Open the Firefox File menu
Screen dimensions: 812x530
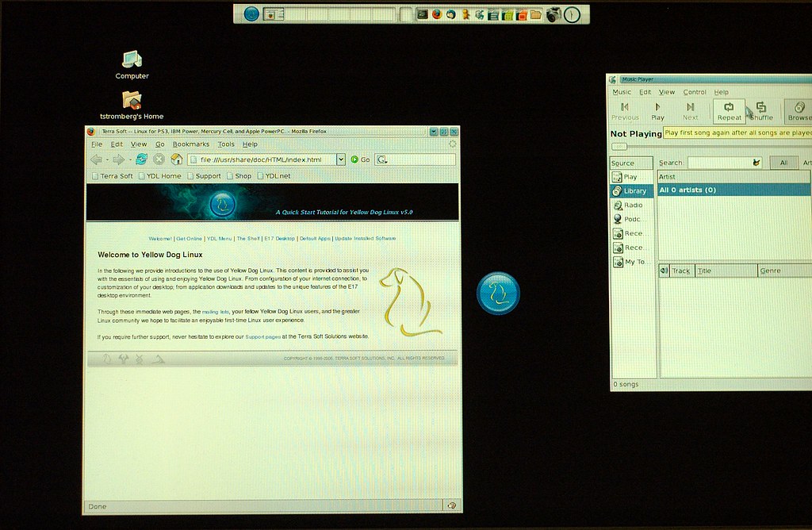[97, 144]
